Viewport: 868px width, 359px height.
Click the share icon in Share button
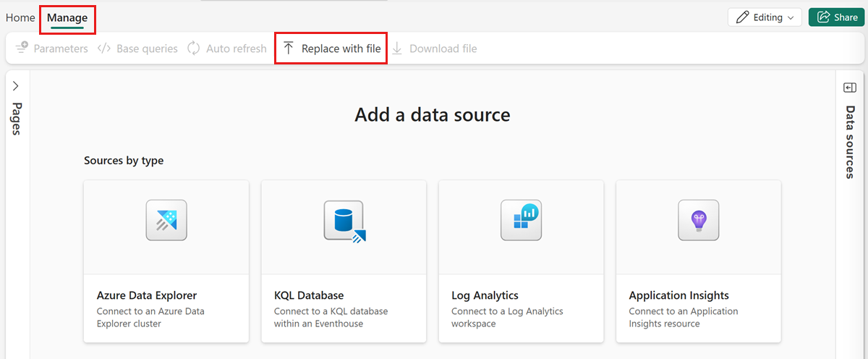(x=822, y=17)
